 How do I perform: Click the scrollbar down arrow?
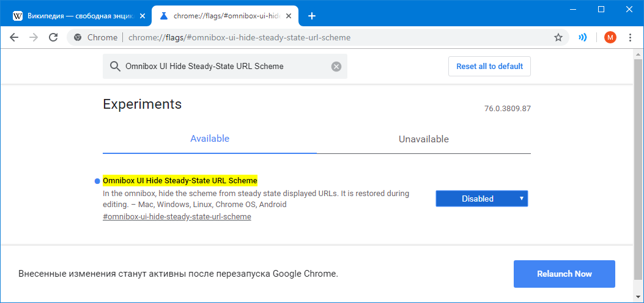click(x=638, y=296)
